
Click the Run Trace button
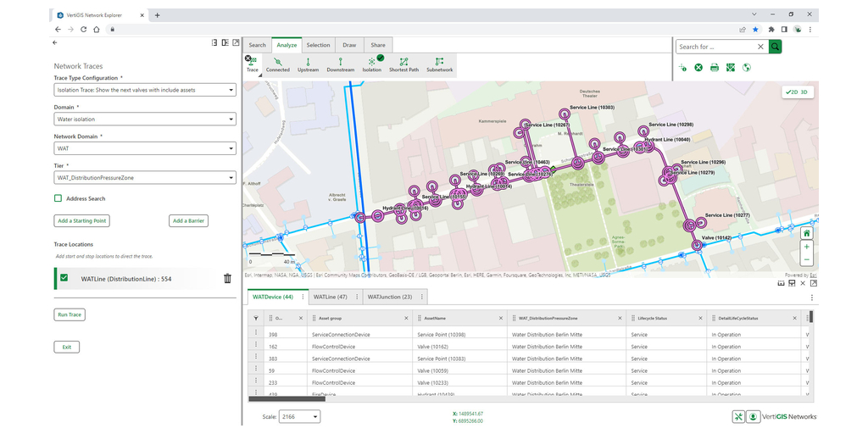70,314
